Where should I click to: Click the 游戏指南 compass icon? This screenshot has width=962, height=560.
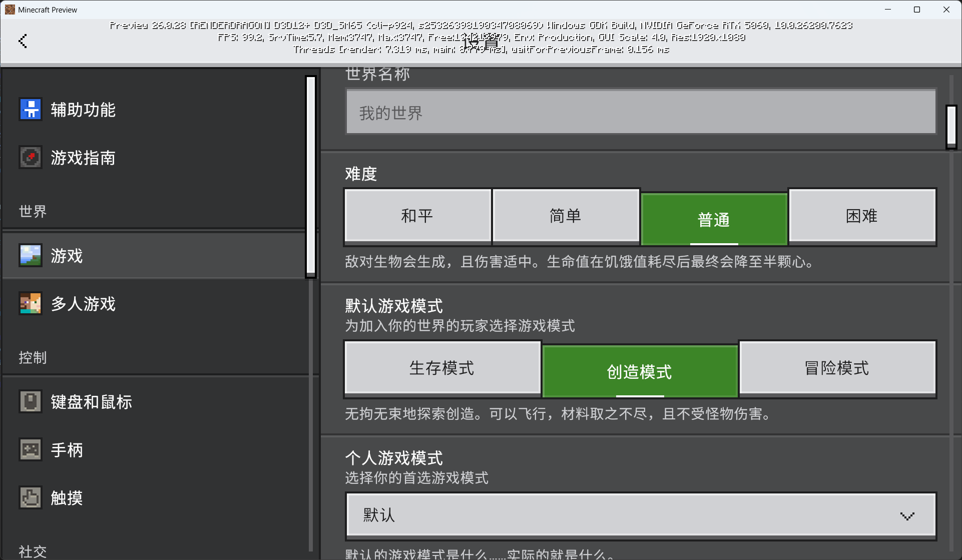[31, 157]
